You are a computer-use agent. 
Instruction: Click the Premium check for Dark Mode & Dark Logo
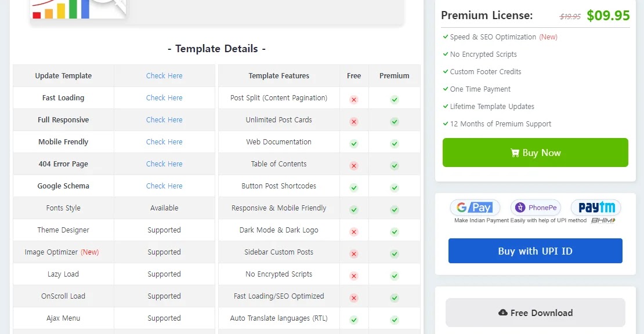click(395, 232)
